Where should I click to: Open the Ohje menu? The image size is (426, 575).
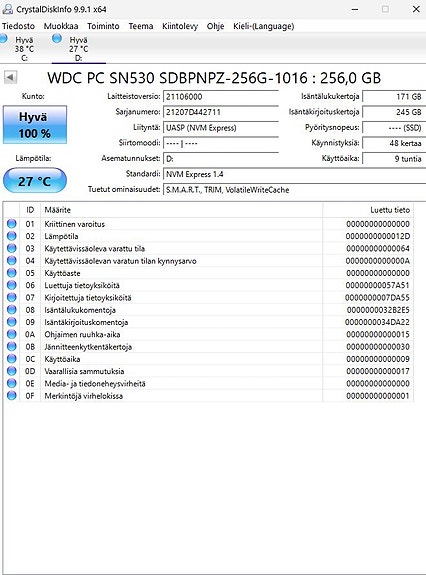(x=215, y=26)
